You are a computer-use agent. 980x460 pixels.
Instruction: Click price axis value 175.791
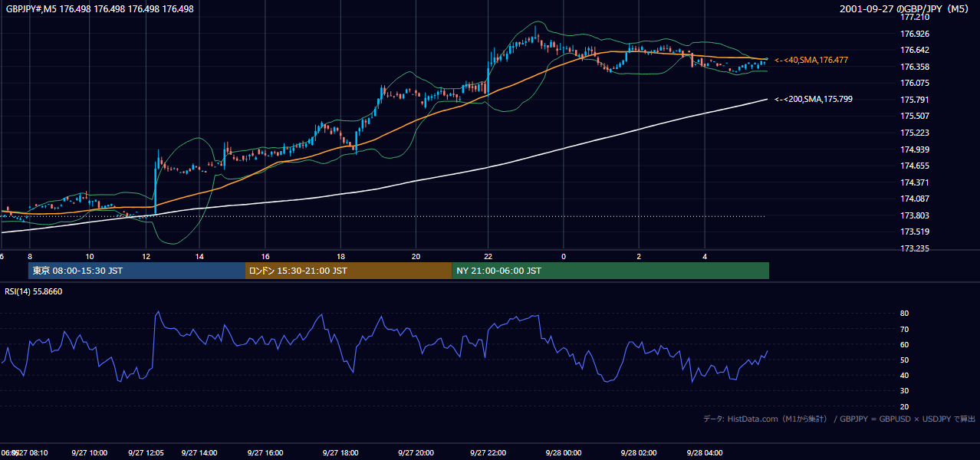tap(915, 100)
